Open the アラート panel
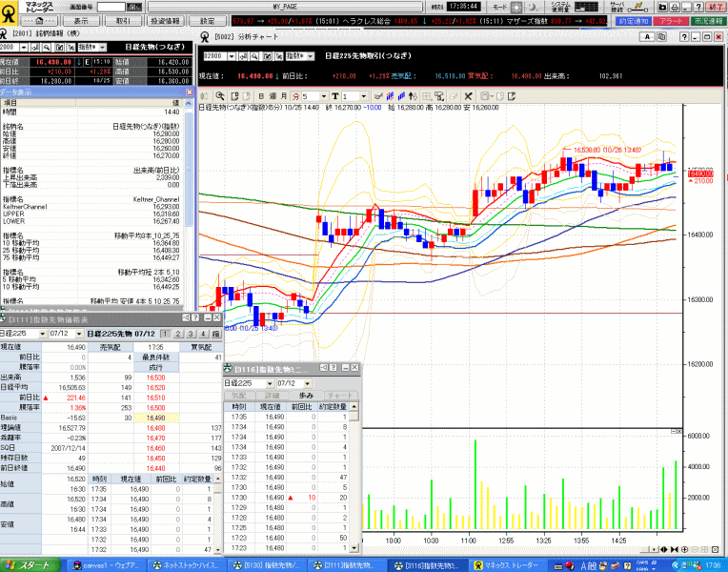 [671, 21]
